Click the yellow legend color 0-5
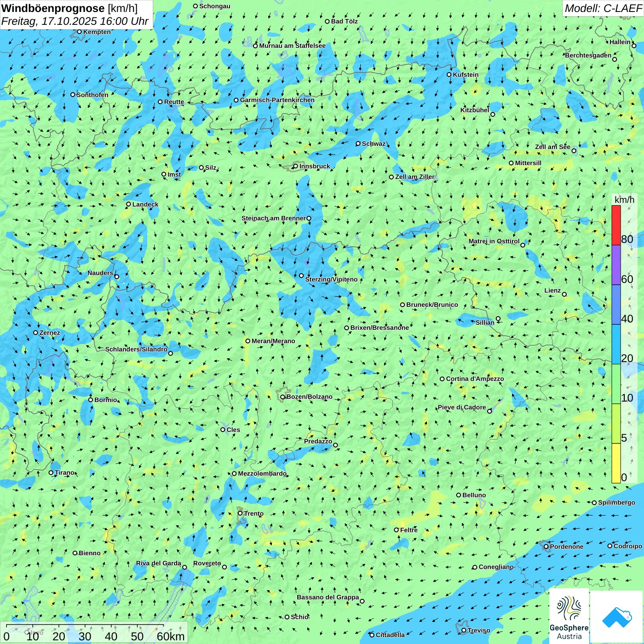 click(x=616, y=463)
